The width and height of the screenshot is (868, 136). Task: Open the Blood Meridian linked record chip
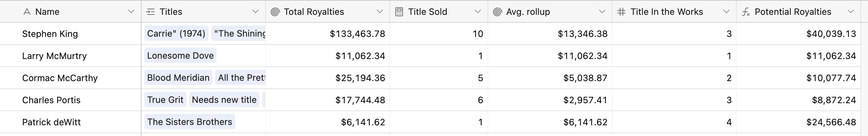(x=178, y=78)
